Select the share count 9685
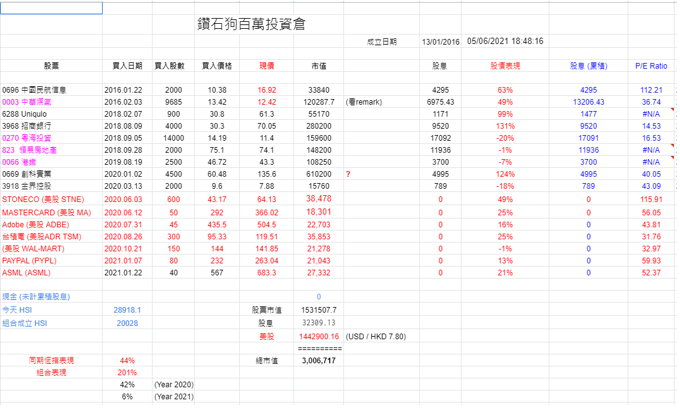Image resolution: width=680 pixels, height=411 pixels. [173, 102]
